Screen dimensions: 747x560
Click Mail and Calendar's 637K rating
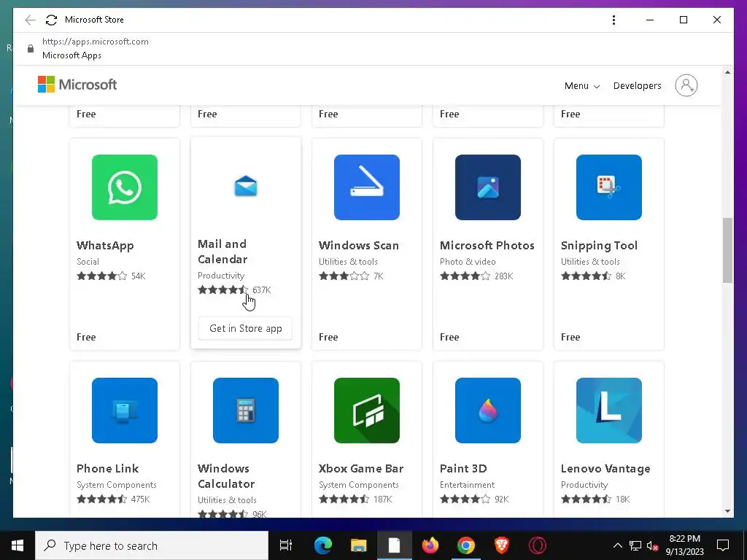pyautogui.click(x=234, y=289)
